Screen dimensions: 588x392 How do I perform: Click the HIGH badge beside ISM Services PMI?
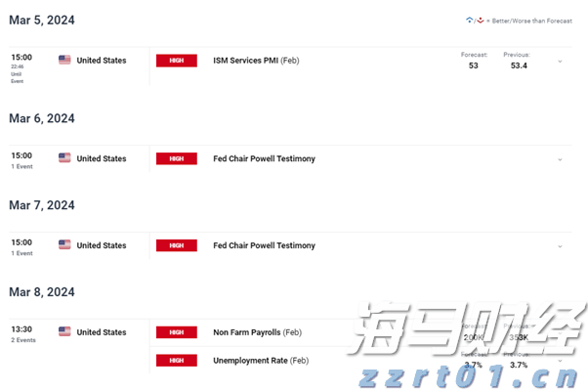(x=176, y=61)
